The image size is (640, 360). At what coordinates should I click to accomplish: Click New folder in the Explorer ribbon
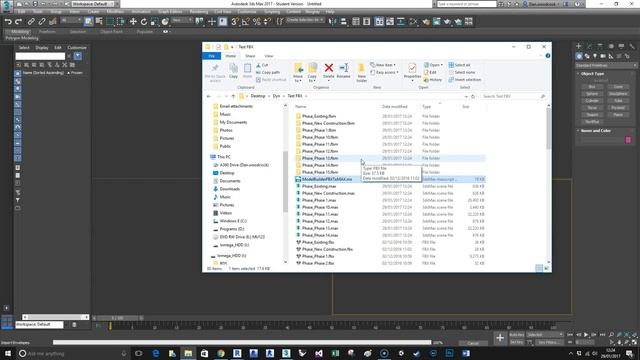coord(362,73)
